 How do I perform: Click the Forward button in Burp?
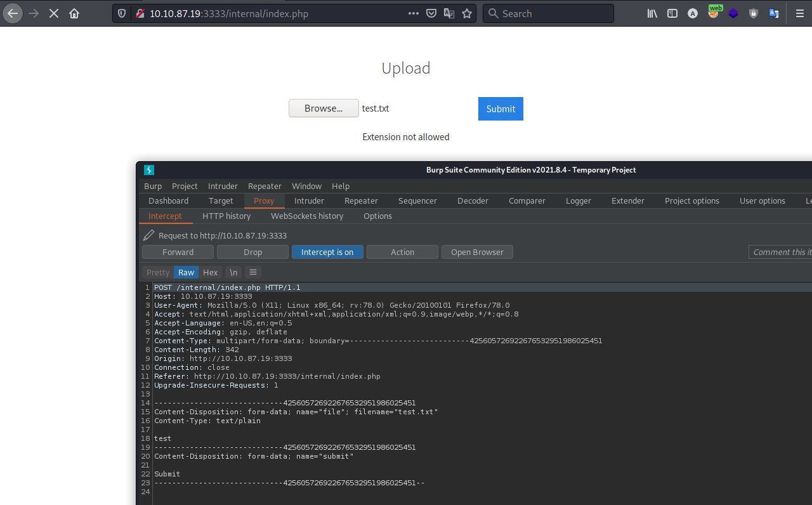[x=178, y=252]
